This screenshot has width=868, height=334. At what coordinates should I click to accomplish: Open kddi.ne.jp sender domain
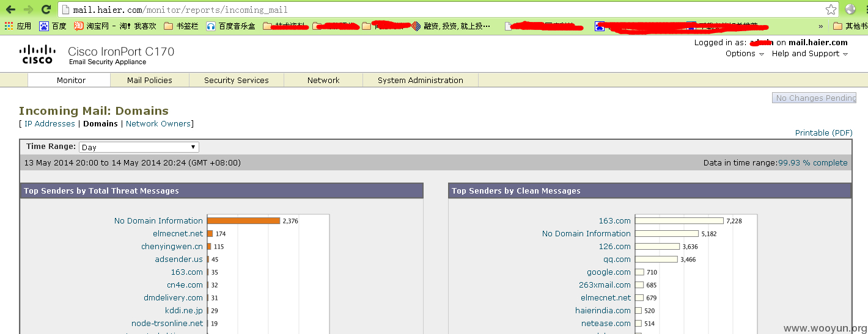[183, 310]
